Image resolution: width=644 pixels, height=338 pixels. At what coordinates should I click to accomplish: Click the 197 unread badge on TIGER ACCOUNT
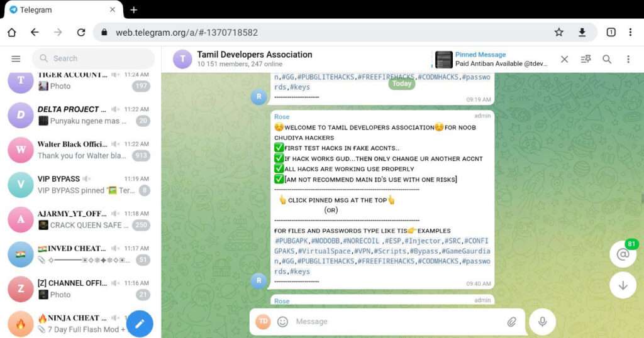point(141,85)
